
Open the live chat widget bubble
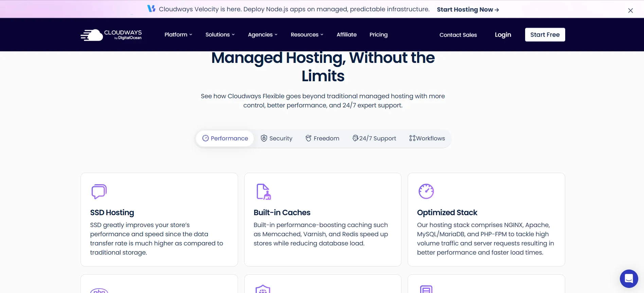(x=629, y=279)
